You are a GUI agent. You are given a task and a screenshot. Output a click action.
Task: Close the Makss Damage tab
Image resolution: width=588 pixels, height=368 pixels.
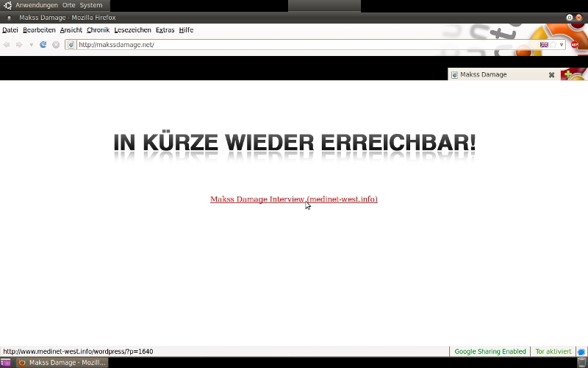551,75
